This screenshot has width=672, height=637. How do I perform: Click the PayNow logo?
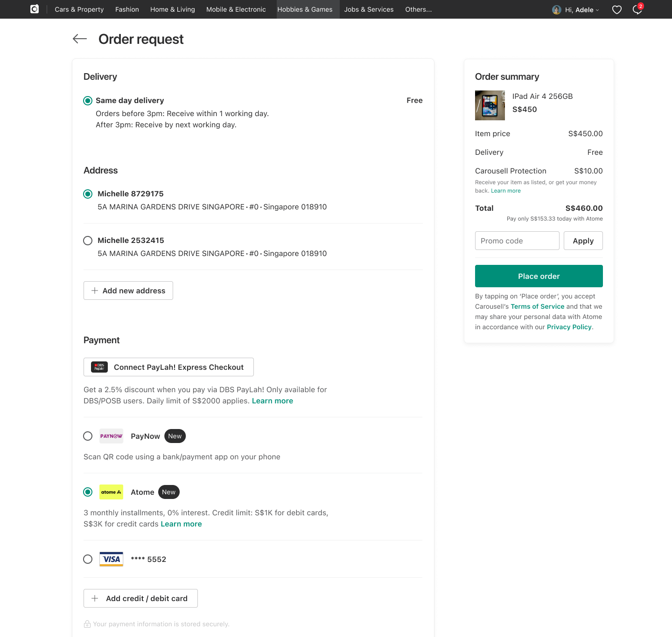[x=111, y=436]
